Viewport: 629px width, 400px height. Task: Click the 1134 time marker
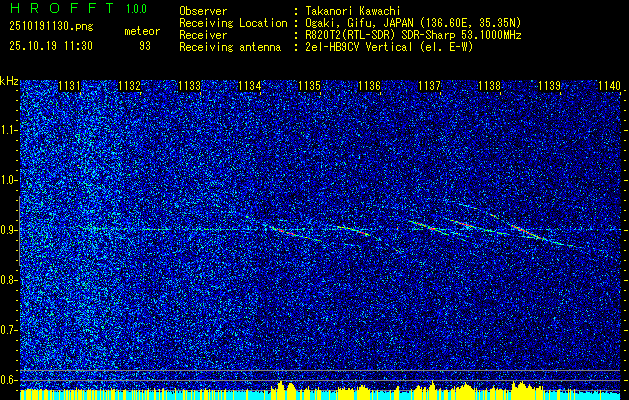pyautogui.click(x=250, y=86)
